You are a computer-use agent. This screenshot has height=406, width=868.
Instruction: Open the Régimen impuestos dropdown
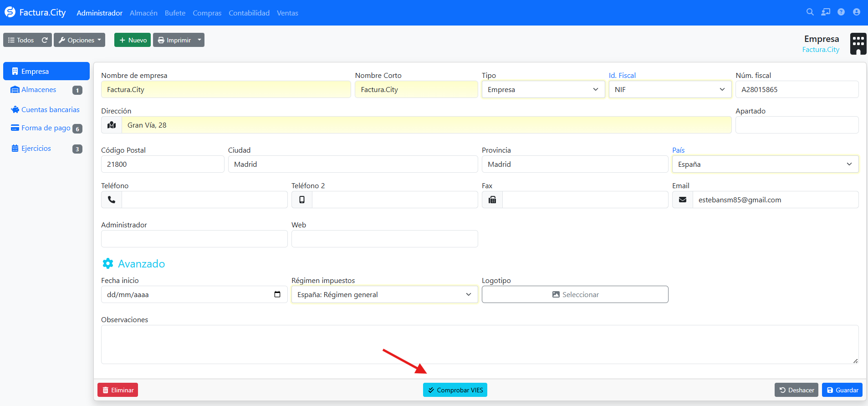click(x=384, y=294)
